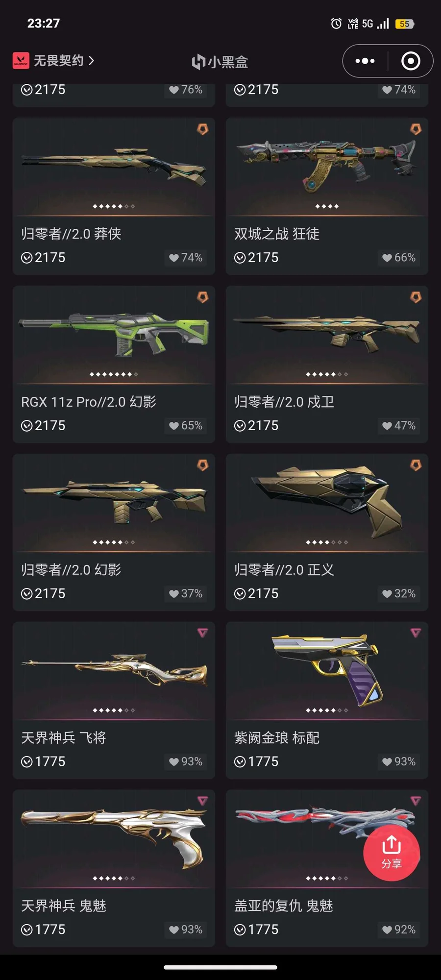Open the 天界神兵 鬼魅 skin title
This screenshot has height=980, width=441.
tap(64, 906)
